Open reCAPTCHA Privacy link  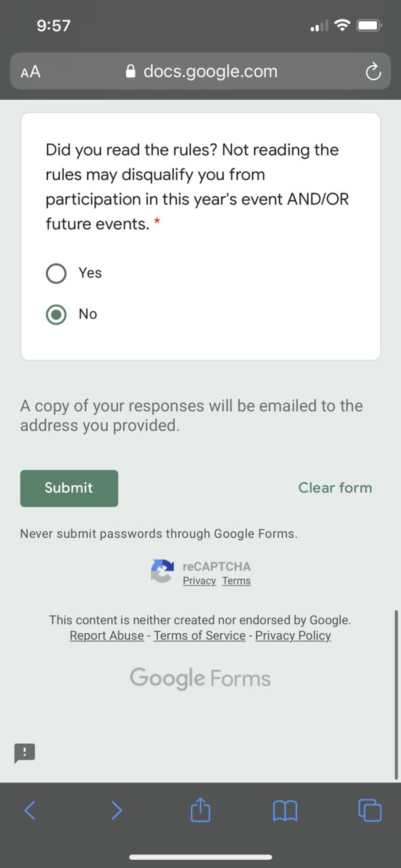pyautogui.click(x=199, y=581)
